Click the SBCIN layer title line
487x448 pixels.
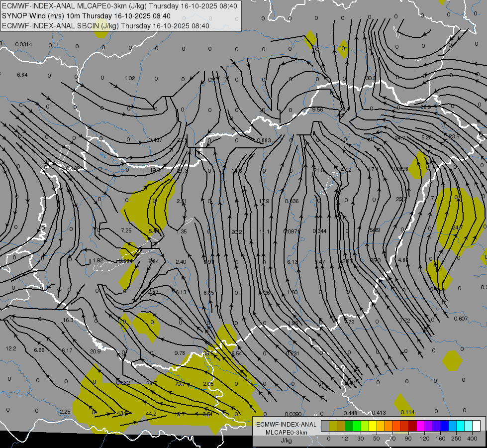pos(105,26)
